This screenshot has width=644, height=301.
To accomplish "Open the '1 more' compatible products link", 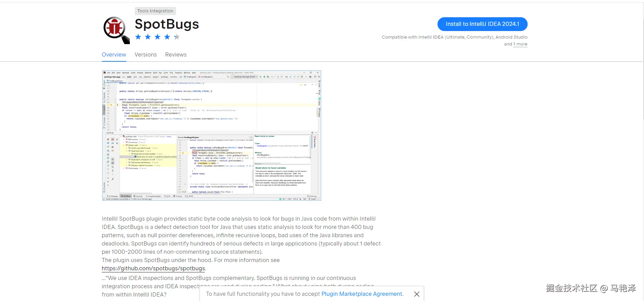I will click(520, 44).
